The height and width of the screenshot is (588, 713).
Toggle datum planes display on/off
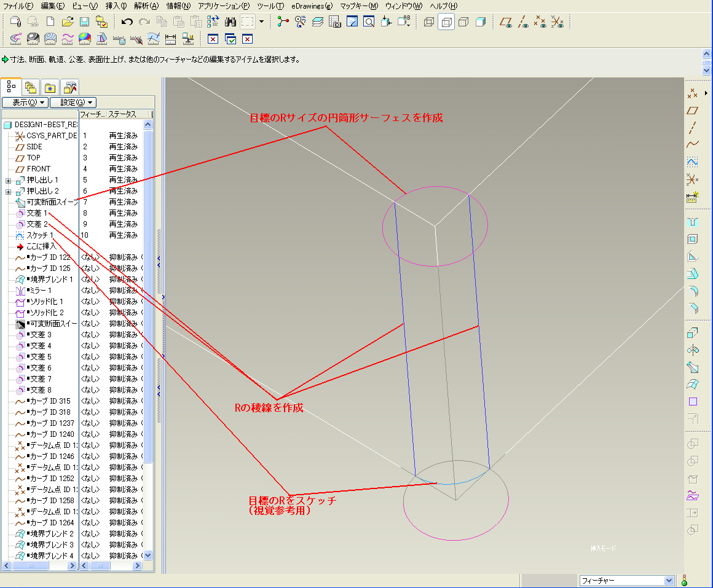506,22
